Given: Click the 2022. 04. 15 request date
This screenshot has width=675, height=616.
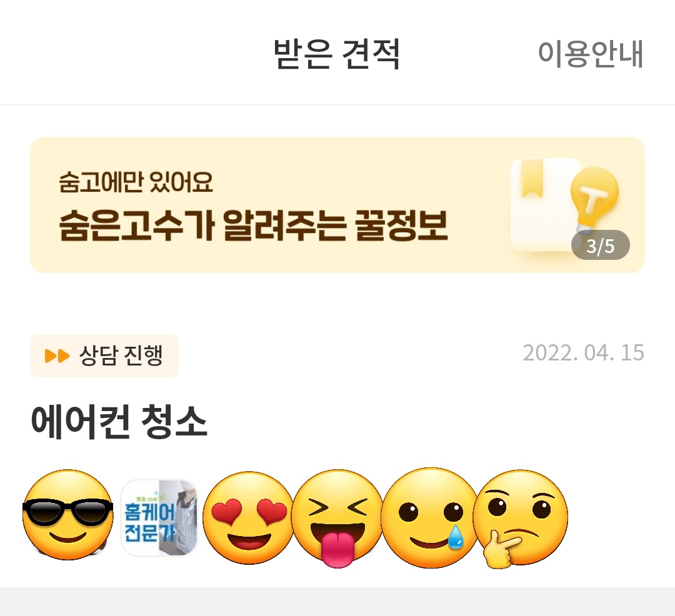Looking at the screenshot, I should (x=583, y=353).
